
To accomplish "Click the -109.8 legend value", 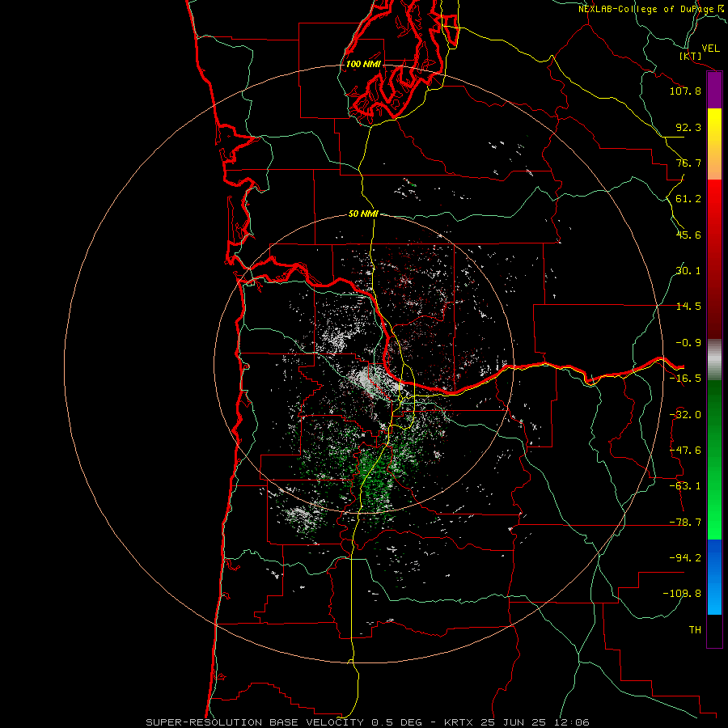I will tap(682, 594).
